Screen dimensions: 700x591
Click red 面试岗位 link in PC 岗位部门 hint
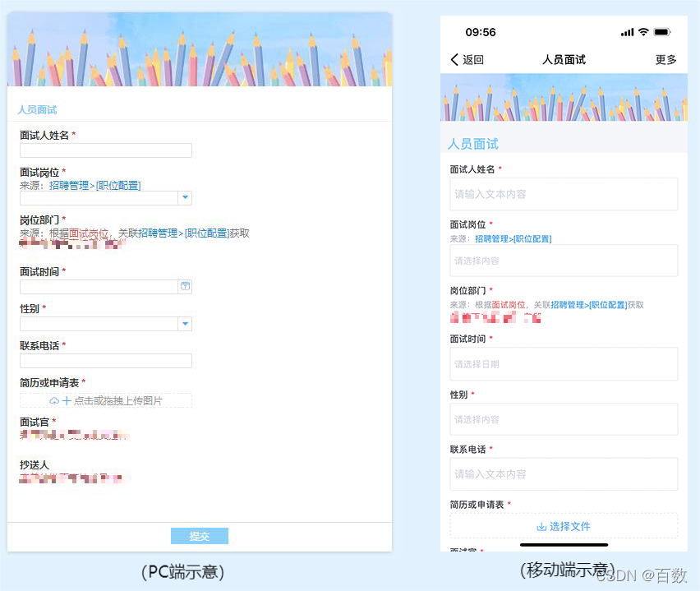click(x=89, y=233)
